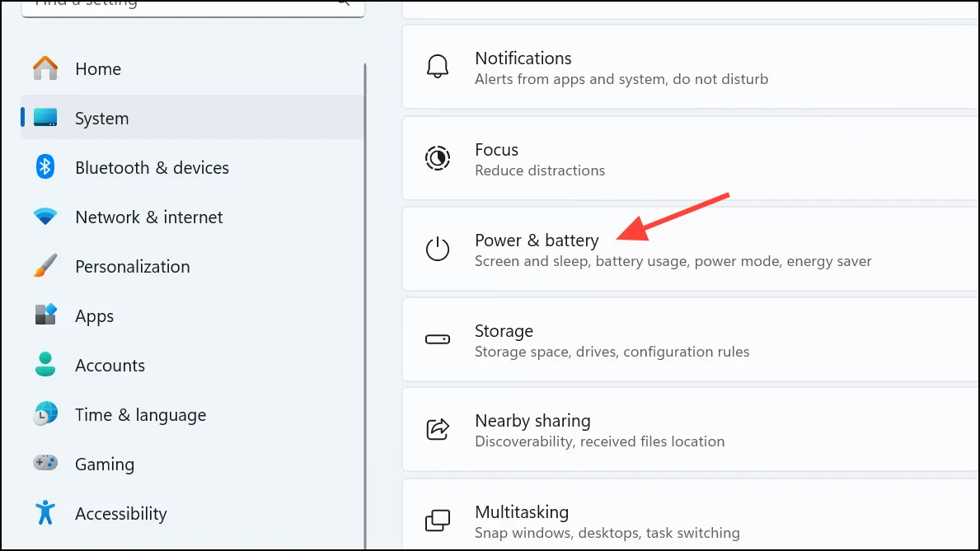Image resolution: width=980 pixels, height=551 pixels.
Task: Click the Bluetooth icon in sidebar
Action: pyautogui.click(x=45, y=167)
